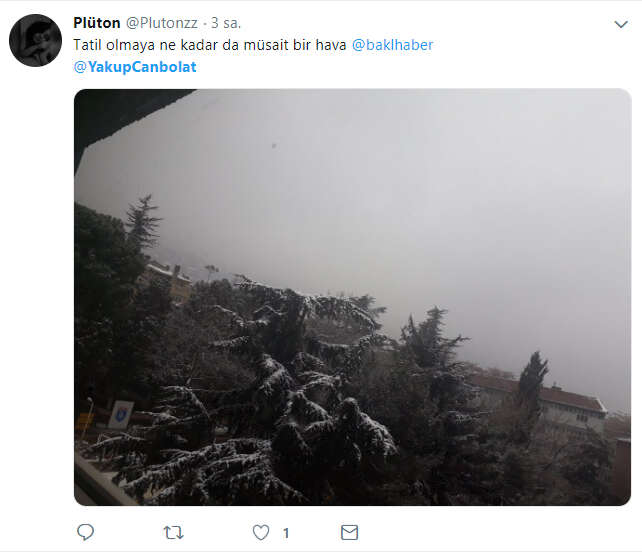Retweet this post using the retweet icon
The image size is (642, 558).
[x=173, y=533]
